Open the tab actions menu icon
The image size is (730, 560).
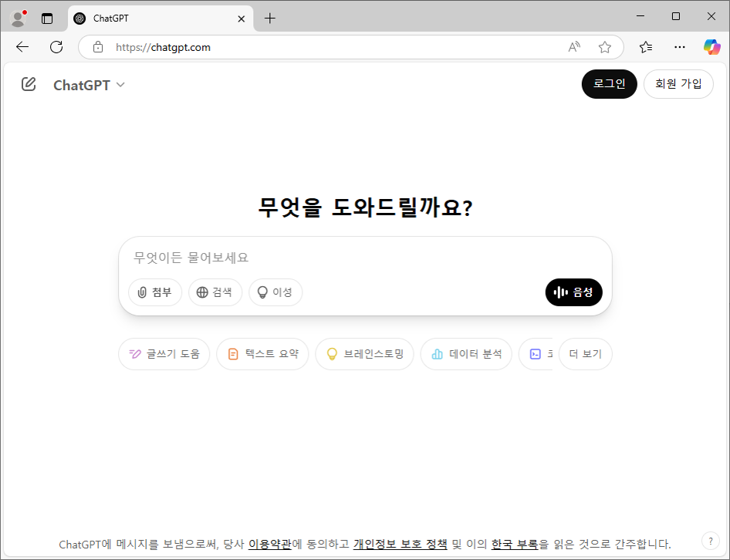click(47, 19)
